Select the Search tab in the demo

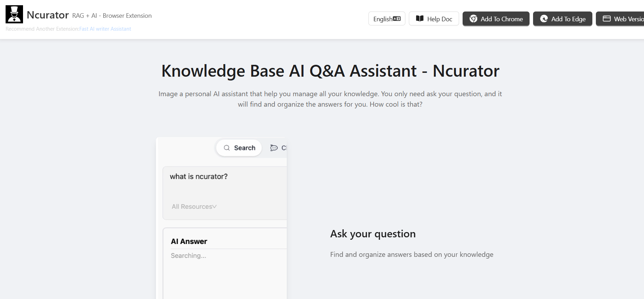239,148
